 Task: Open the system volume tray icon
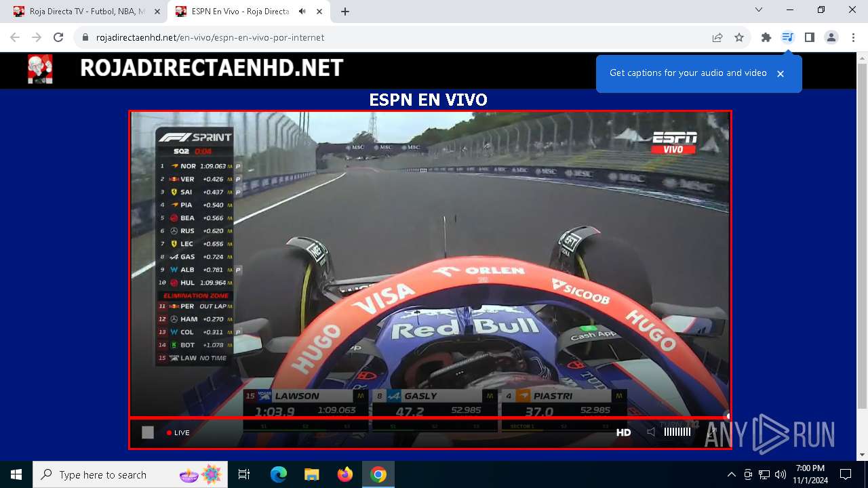pyautogui.click(x=781, y=474)
